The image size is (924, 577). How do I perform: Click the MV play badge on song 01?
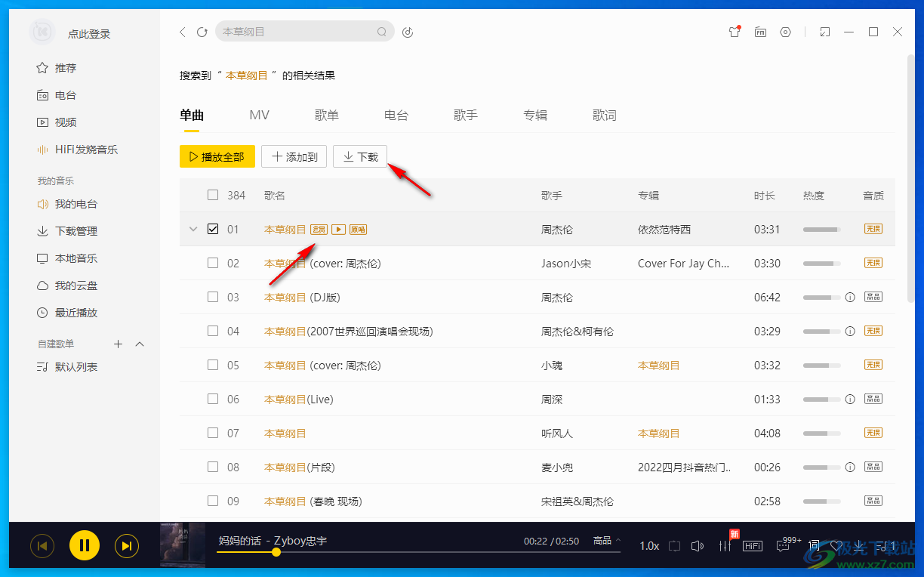point(339,230)
